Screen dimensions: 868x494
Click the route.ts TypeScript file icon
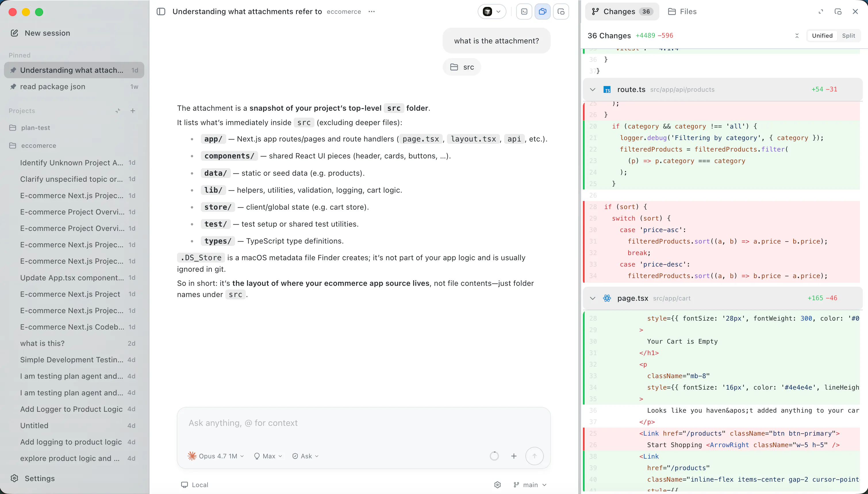click(x=607, y=90)
